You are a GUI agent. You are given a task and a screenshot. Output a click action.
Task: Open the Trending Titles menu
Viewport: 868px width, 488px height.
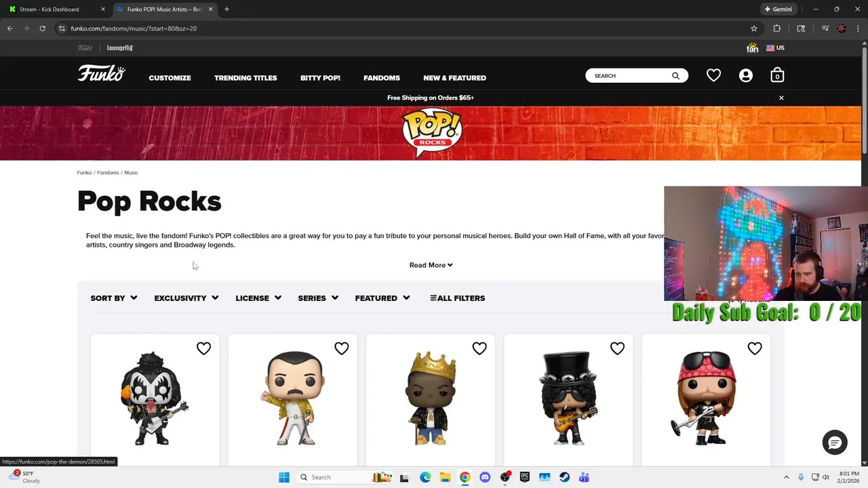(x=245, y=78)
